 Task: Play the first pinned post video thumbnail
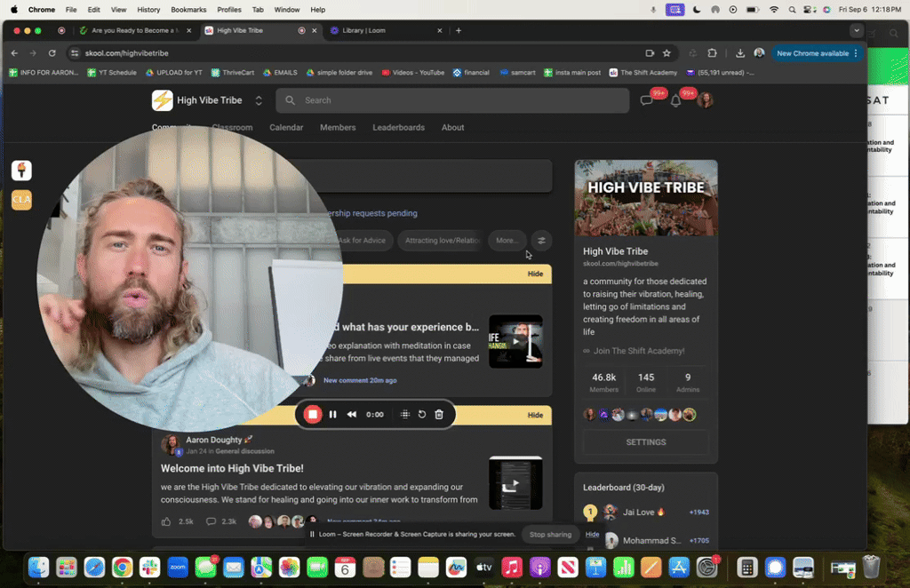pos(515,342)
